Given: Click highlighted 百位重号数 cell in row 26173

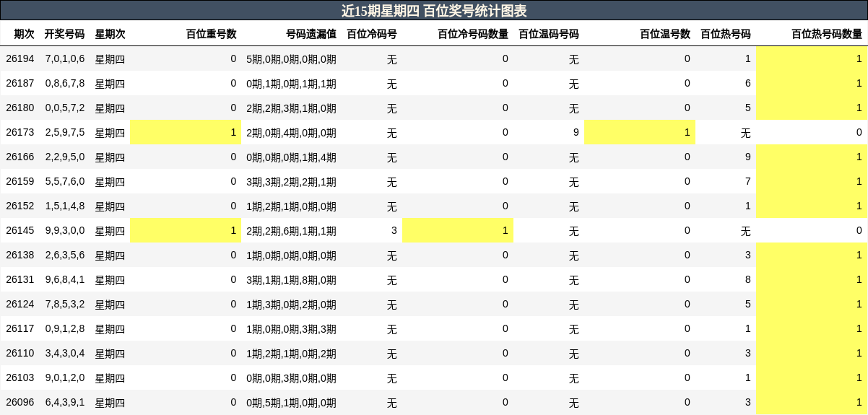Looking at the screenshot, I should [x=186, y=132].
